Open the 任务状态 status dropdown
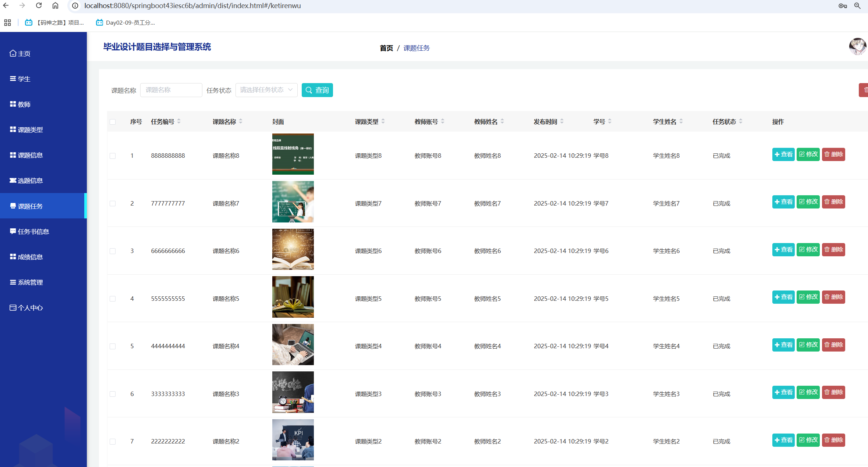Image resolution: width=868 pixels, height=467 pixels. point(266,90)
